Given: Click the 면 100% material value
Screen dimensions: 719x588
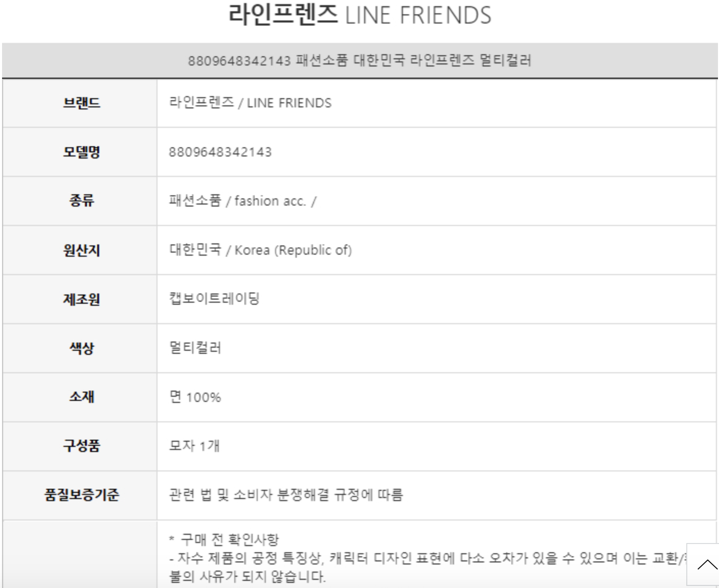Looking at the screenshot, I should [195, 397].
